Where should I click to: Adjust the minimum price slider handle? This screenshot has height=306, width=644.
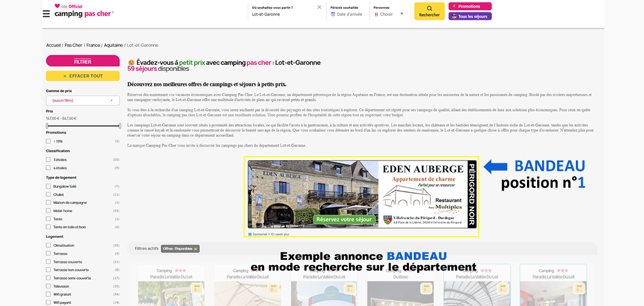click(47, 126)
